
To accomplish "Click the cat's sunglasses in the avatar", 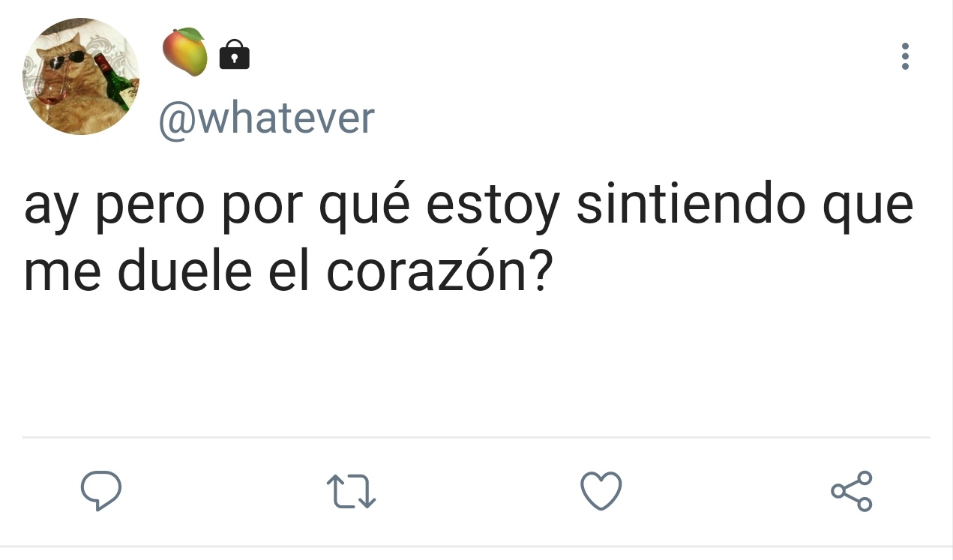I will [x=66, y=62].
